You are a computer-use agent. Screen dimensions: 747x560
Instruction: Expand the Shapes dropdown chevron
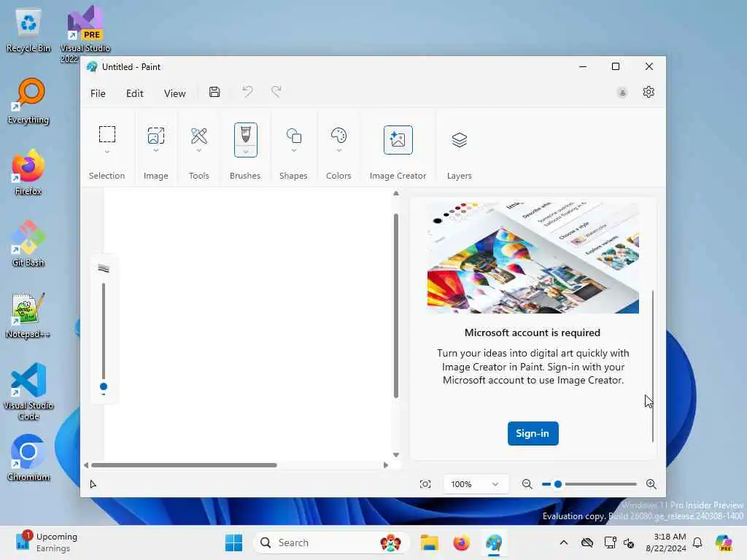point(293,150)
